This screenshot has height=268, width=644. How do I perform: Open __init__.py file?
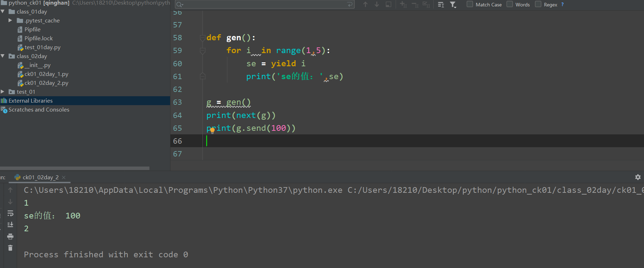[37, 65]
